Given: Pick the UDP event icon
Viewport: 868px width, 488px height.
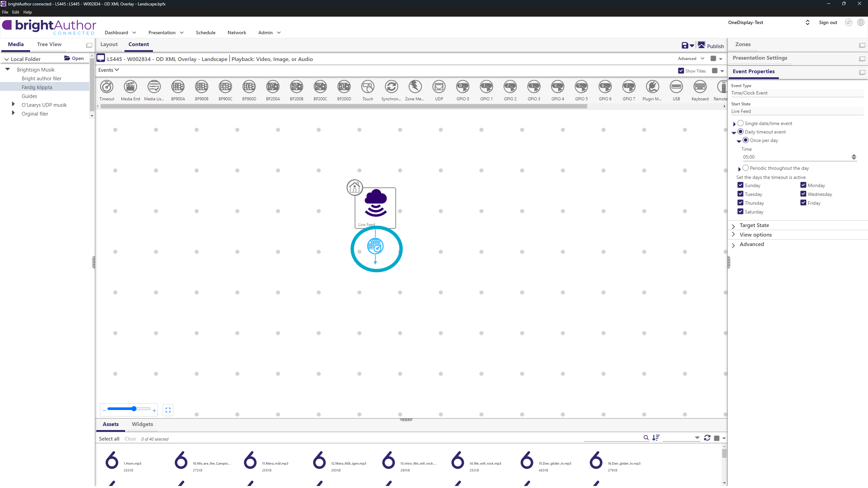Looking at the screenshot, I should tap(439, 87).
